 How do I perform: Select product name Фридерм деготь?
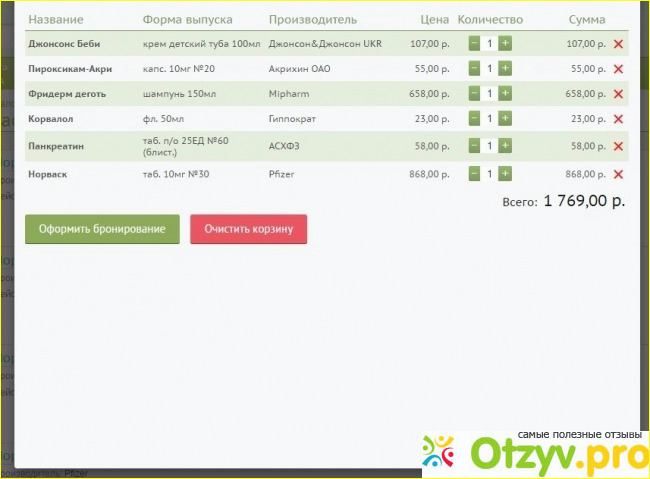click(x=67, y=94)
